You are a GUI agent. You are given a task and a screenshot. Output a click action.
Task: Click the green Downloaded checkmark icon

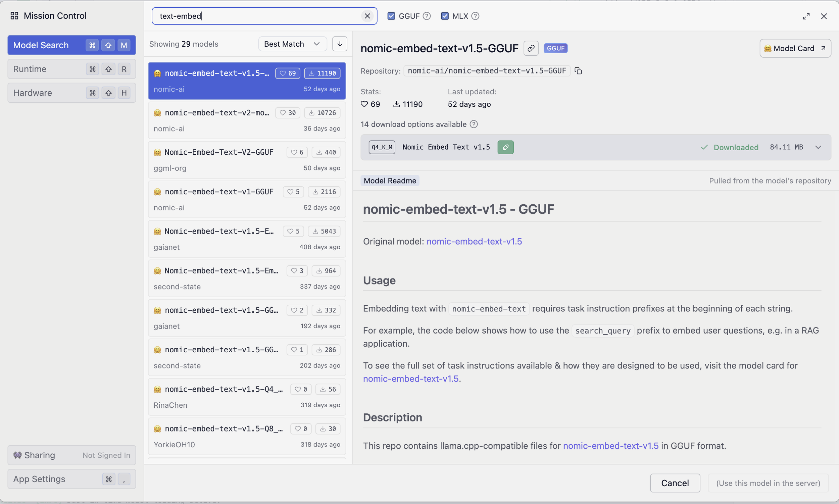coord(704,147)
